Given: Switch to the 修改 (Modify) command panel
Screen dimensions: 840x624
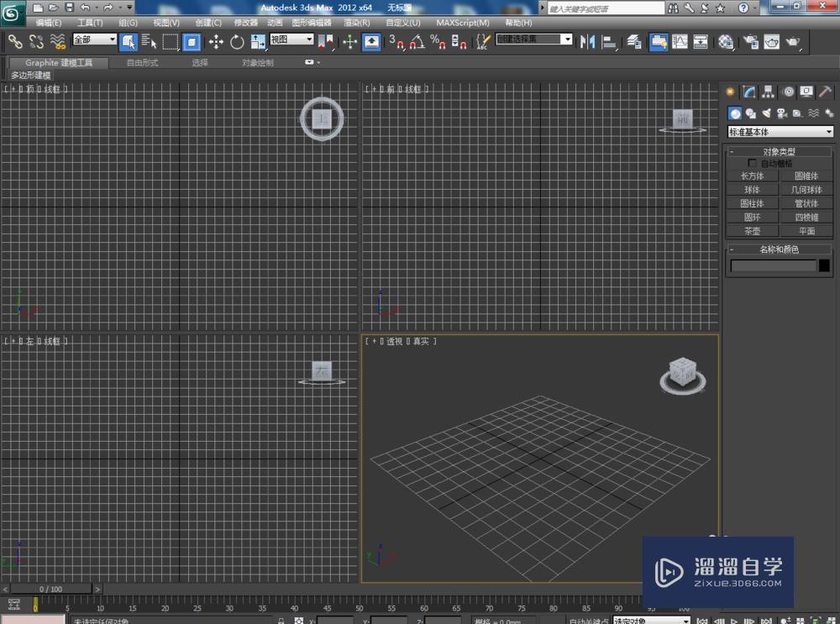Looking at the screenshot, I should 748,92.
